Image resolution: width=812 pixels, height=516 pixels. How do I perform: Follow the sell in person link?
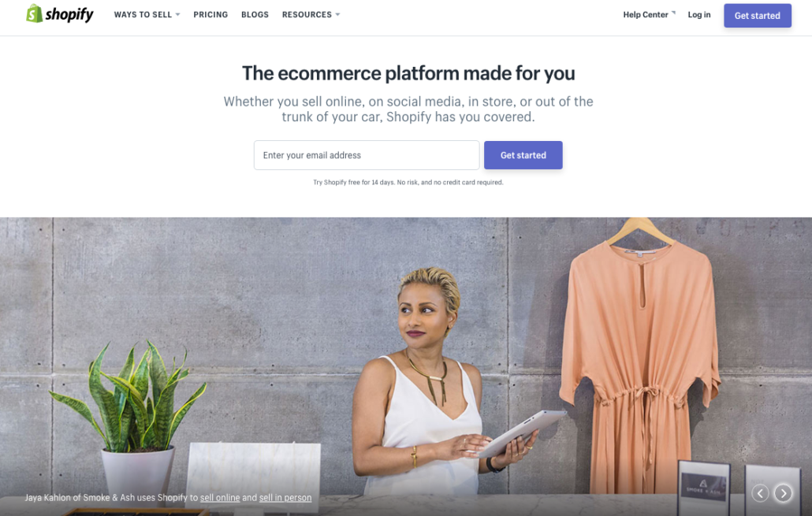[x=285, y=497]
